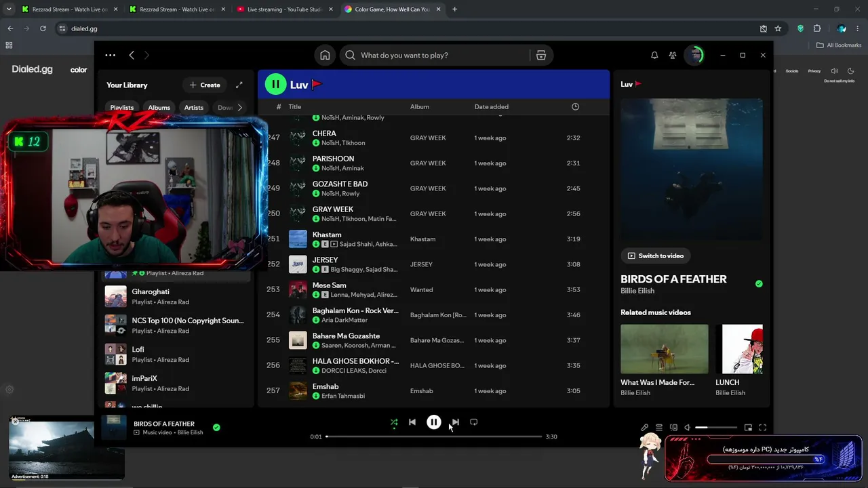Open Friend Activity icon in Spotify
The image size is (868, 488).
click(673, 56)
